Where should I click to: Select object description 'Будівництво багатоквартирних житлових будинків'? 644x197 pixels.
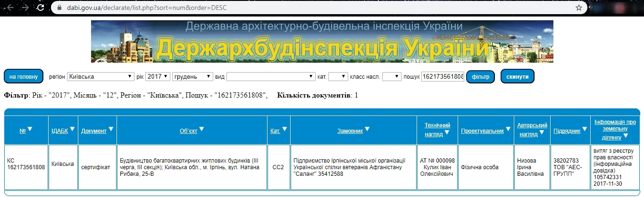tap(192, 167)
